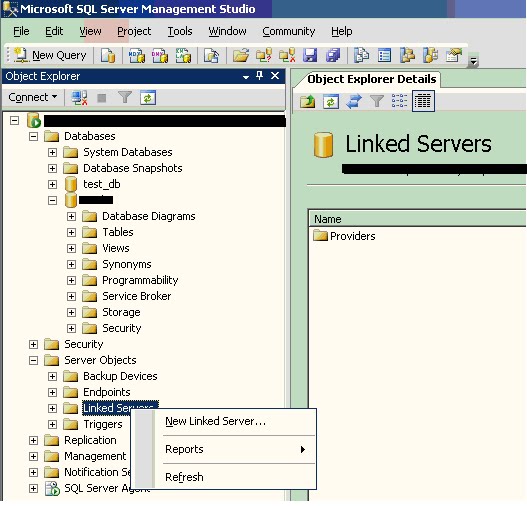Open the Window menu
This screenshot has width=527, height=506.
coord(227,31)
